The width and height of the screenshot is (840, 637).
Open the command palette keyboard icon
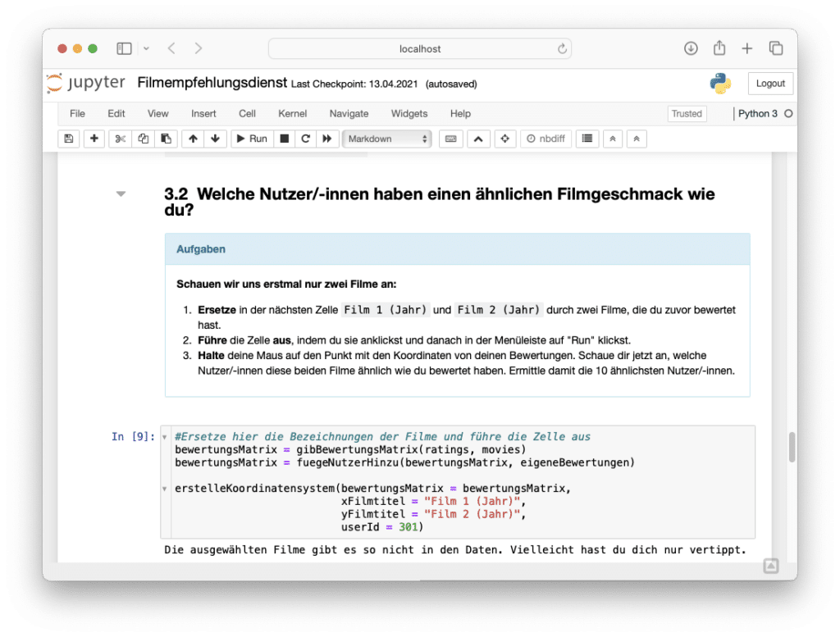click(450, 139)
